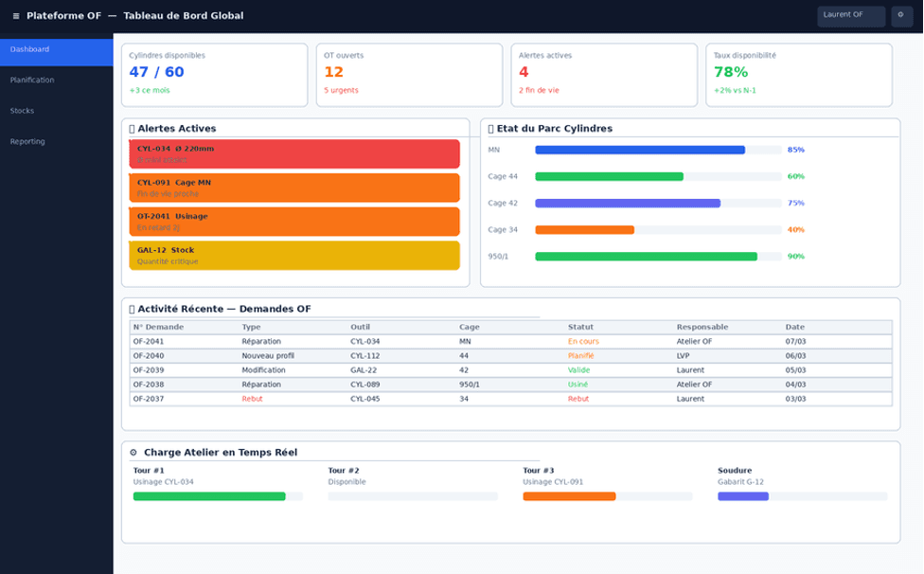
Task: Click the Alertes actives 4 card
Action: pyautogui.click(x=604, y=75)
